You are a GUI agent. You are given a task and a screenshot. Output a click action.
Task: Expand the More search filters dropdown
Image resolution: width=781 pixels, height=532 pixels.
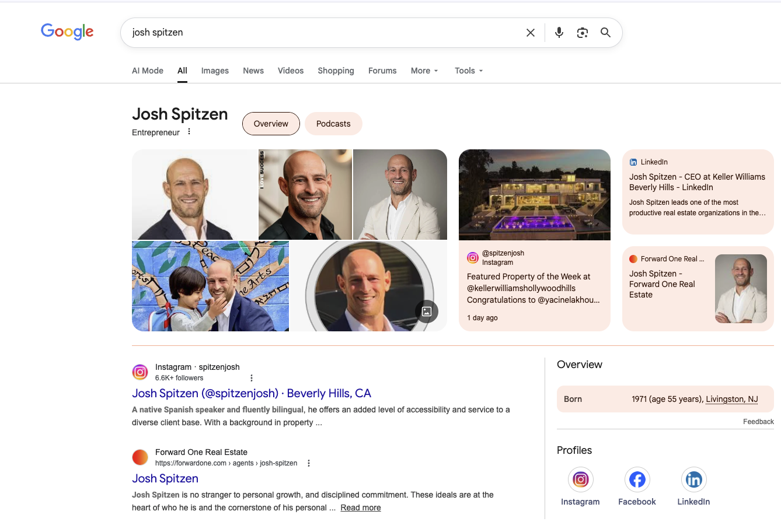click(424, 71)
